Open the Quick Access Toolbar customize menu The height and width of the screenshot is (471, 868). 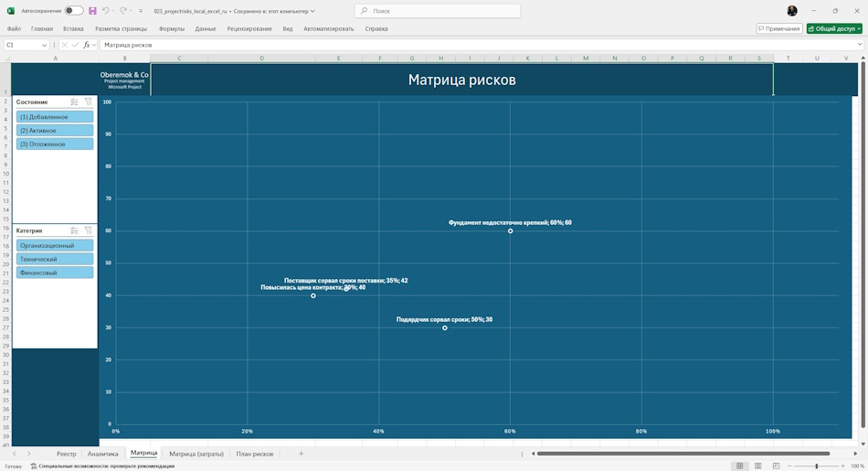141,11
